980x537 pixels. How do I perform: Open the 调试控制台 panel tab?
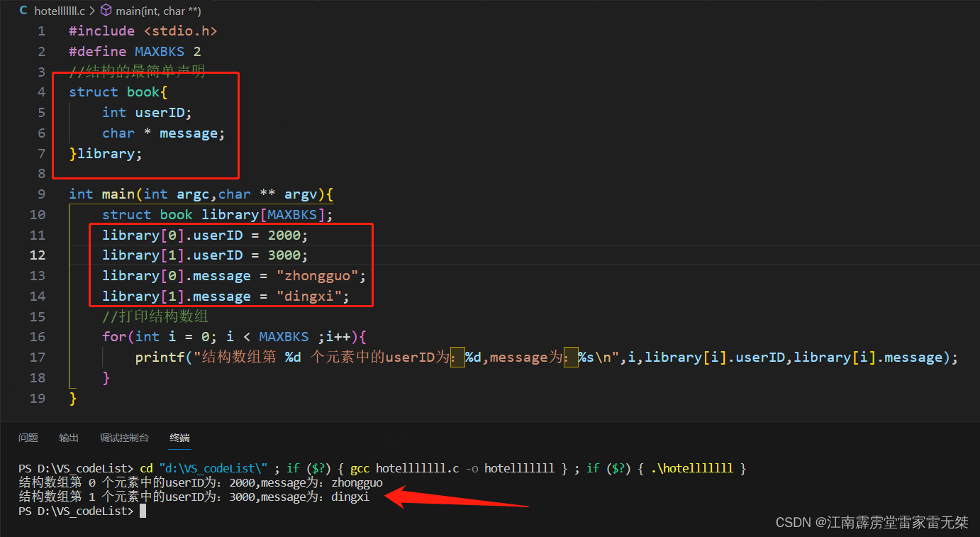pos(124,438)
